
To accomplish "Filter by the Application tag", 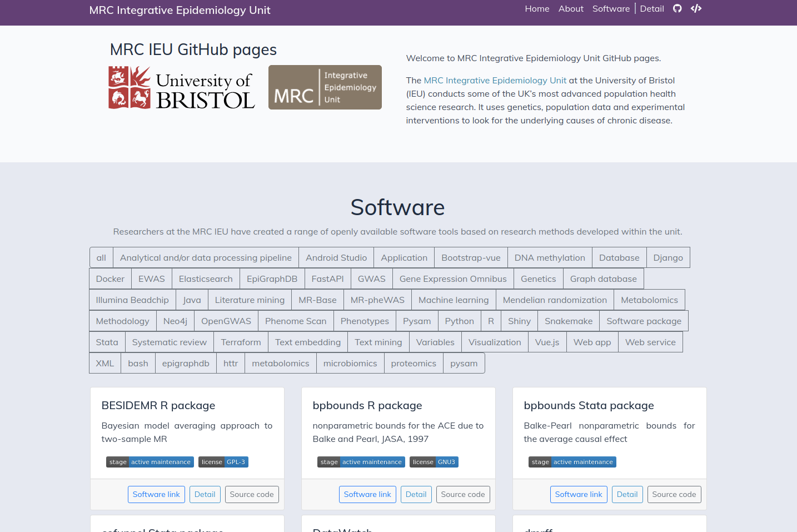I will [404, 257].
